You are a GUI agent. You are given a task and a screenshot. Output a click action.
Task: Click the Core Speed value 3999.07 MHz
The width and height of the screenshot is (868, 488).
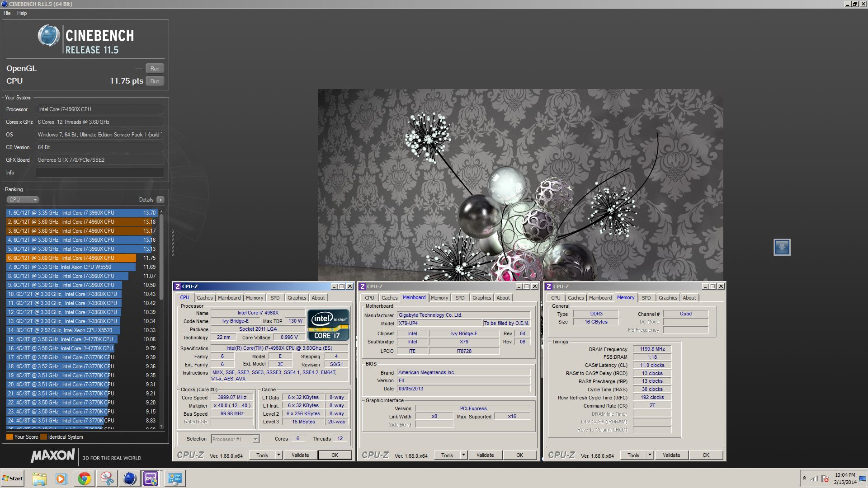pos(232,398)
